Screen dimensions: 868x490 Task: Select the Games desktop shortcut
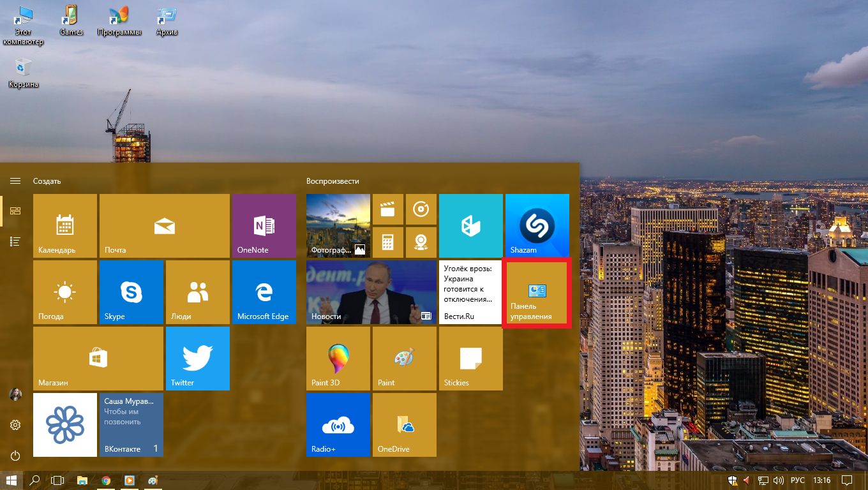[71, 20]
